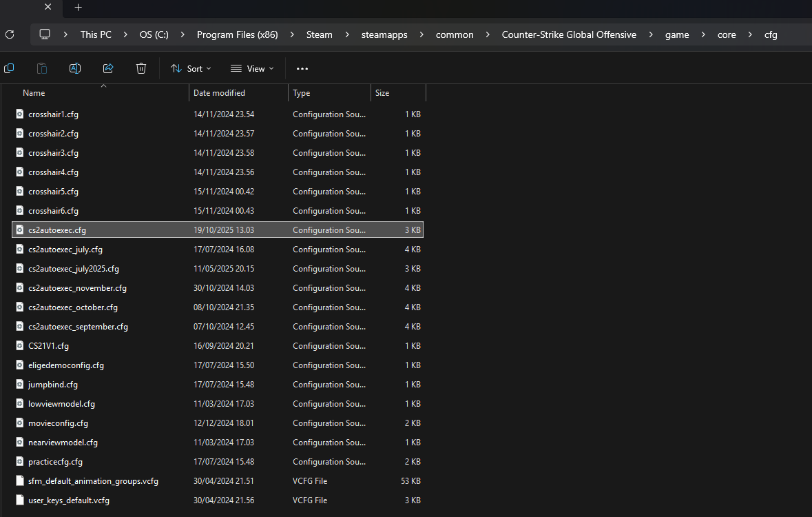
Task: Add a new tab with plus button
Action: pyautogui.click(x=79, y=8)
